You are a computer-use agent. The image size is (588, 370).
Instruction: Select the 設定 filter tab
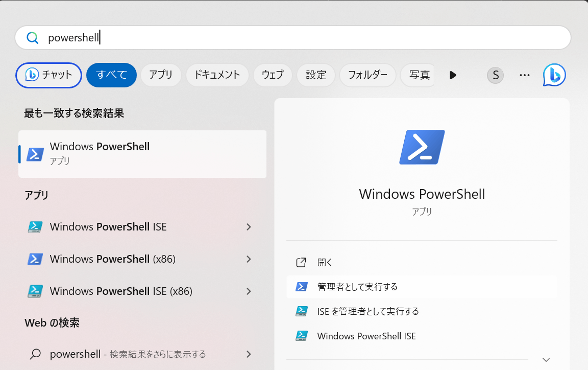[316, 75]
